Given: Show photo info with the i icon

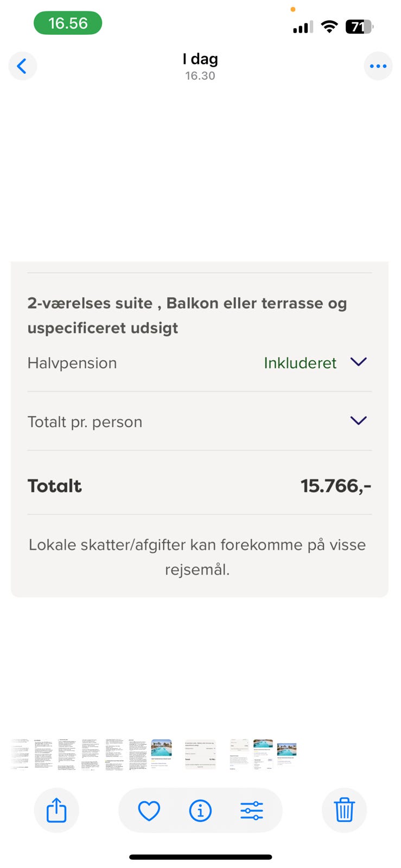Looking at the screenshot, I should coord(200,810).
